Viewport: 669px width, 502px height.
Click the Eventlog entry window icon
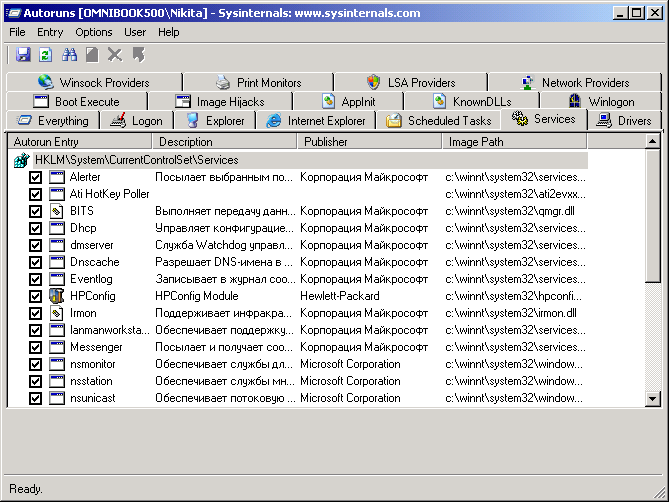(56, 279)
